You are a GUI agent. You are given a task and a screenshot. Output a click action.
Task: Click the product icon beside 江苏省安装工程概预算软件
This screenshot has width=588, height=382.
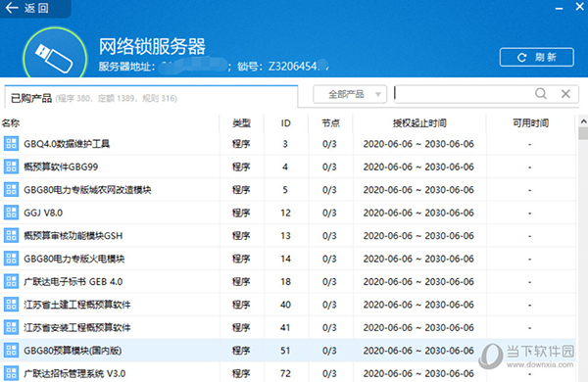pos(11,327)
